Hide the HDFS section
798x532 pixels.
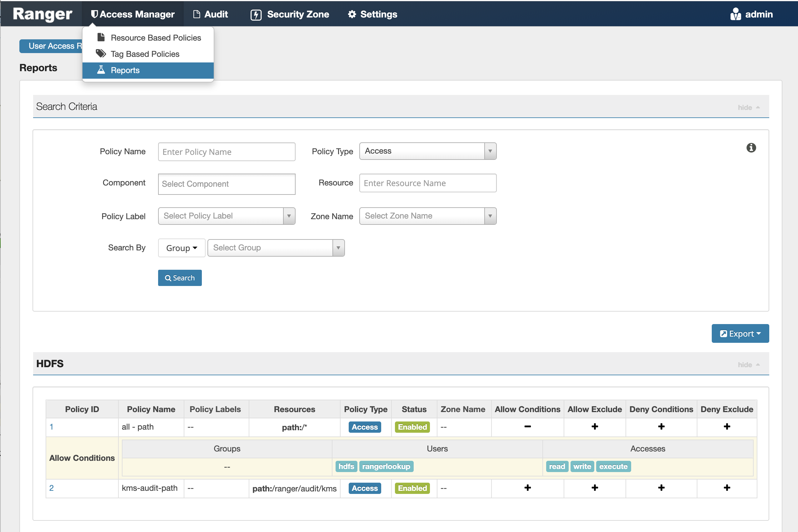[748, 365]
